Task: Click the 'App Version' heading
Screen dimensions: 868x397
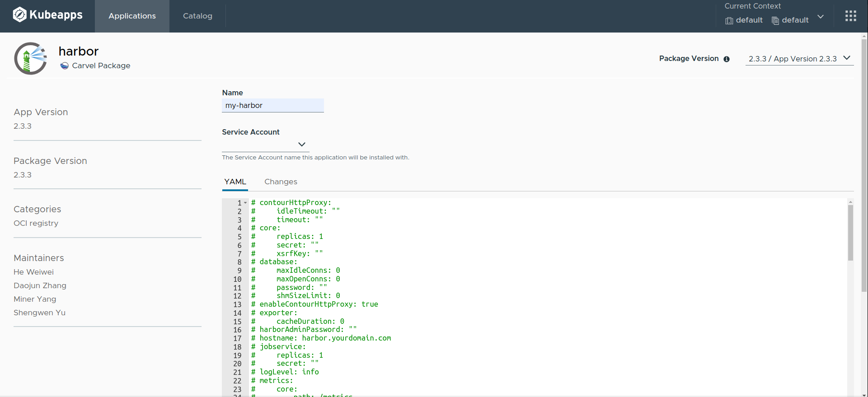Action: (x=41, y=112)
